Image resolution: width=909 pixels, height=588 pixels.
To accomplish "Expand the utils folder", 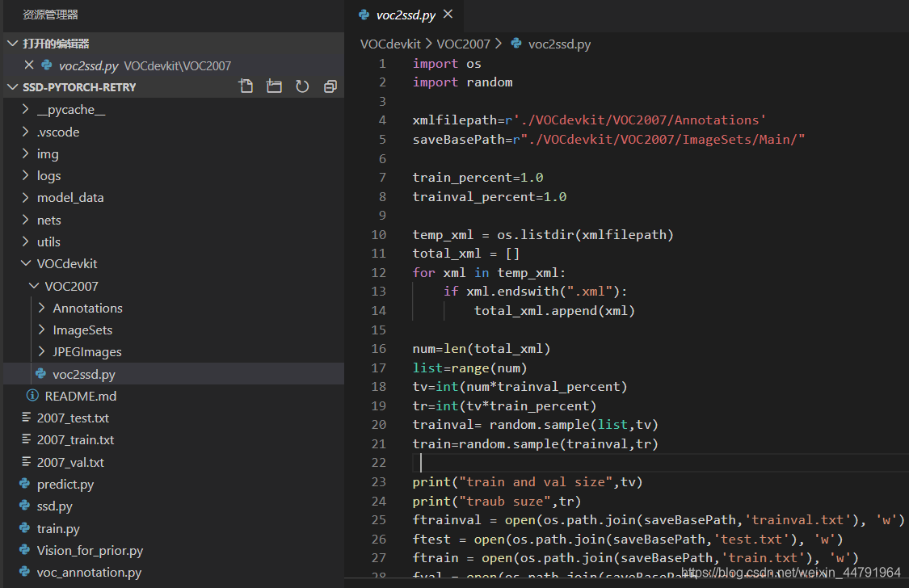I will pos(26,241).
